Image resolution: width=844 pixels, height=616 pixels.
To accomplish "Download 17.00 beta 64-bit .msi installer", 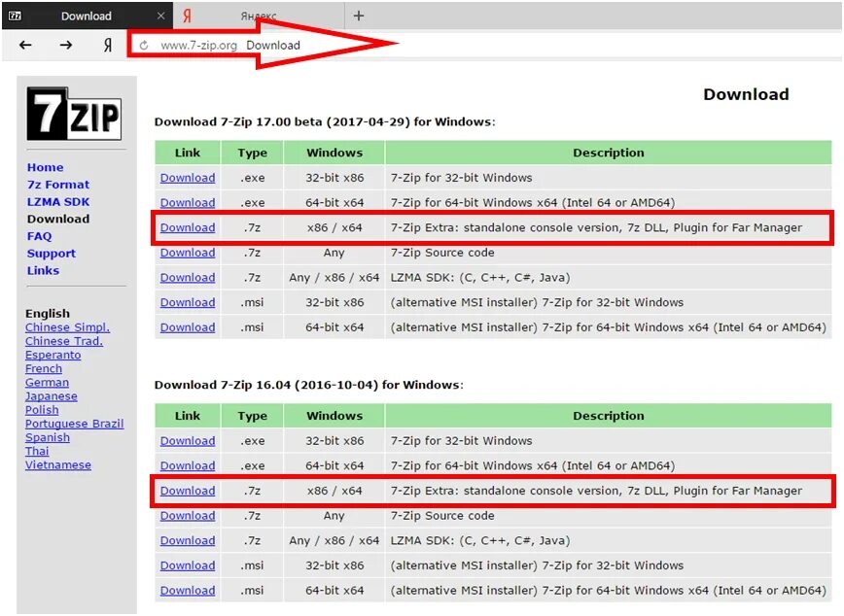I will 188,327.
